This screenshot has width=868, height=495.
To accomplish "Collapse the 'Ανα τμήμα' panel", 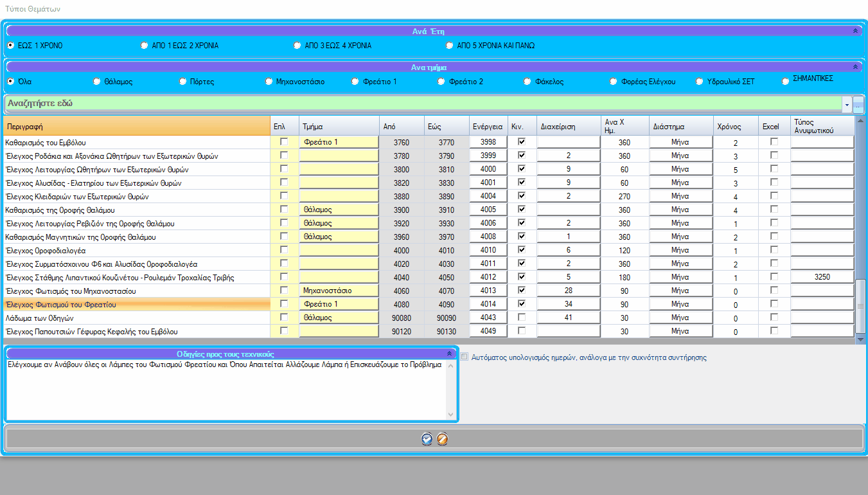I will [x=855, y=67].
